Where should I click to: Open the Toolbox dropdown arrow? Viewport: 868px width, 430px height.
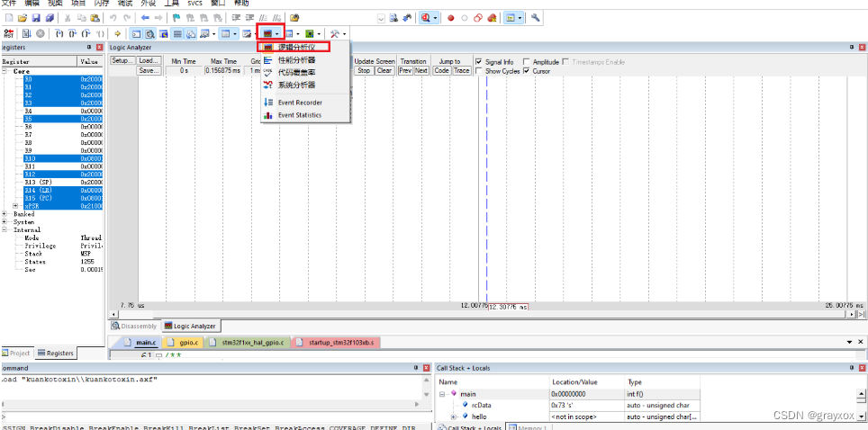344,34
